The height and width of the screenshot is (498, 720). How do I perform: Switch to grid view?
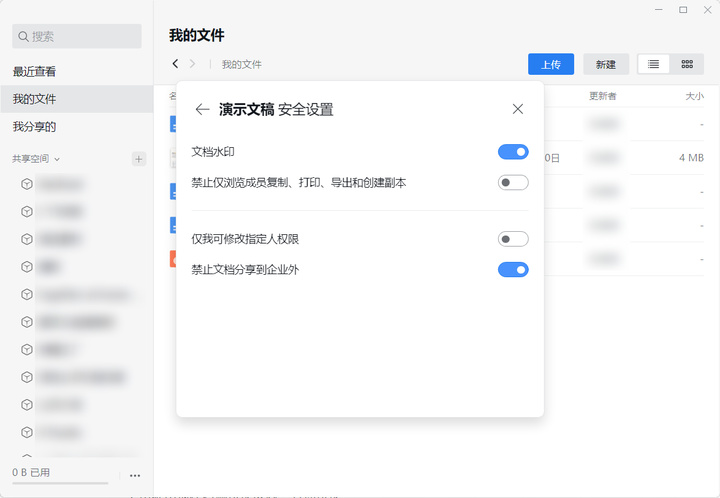[687, 64]
